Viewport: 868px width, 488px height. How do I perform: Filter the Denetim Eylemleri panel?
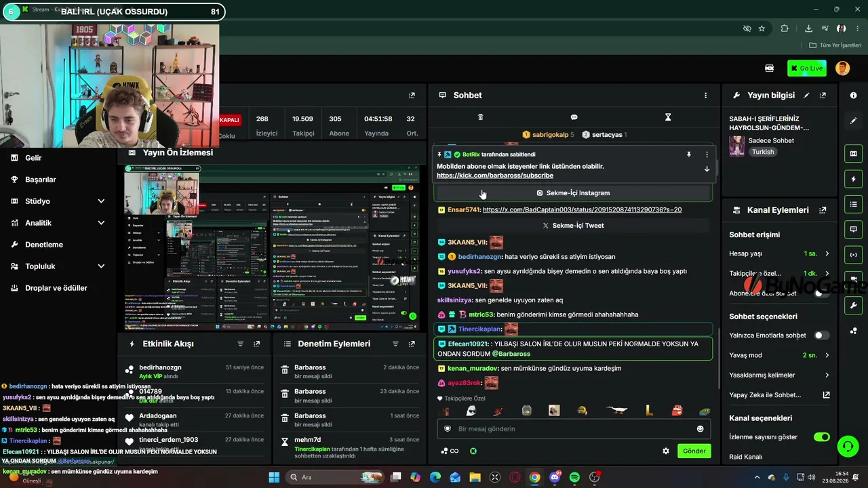[x=395, y=344]
